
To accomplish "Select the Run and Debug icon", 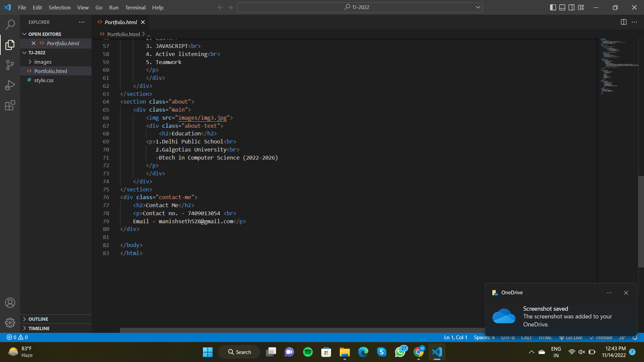I will coord(10,85).
